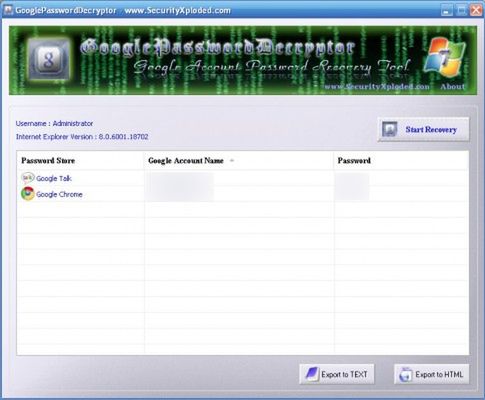Screen dimensions: 485x400
Task: Maximize the GooglePasswordDecryptor window
Action: pos(462,10)
